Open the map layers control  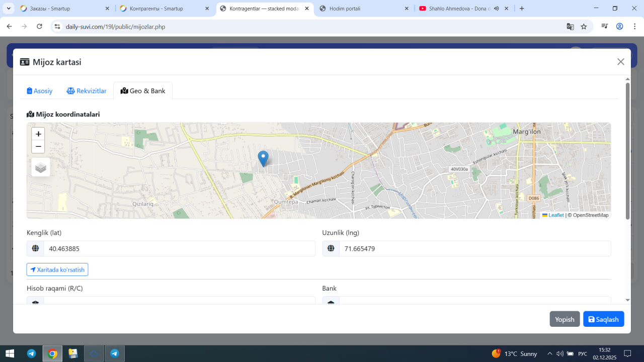[x=41, y=167]
